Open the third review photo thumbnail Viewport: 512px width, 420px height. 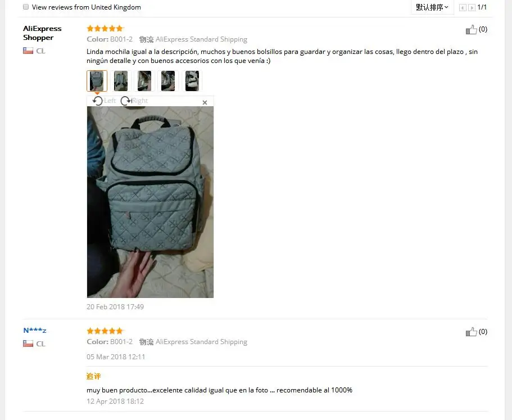[144, 80]
